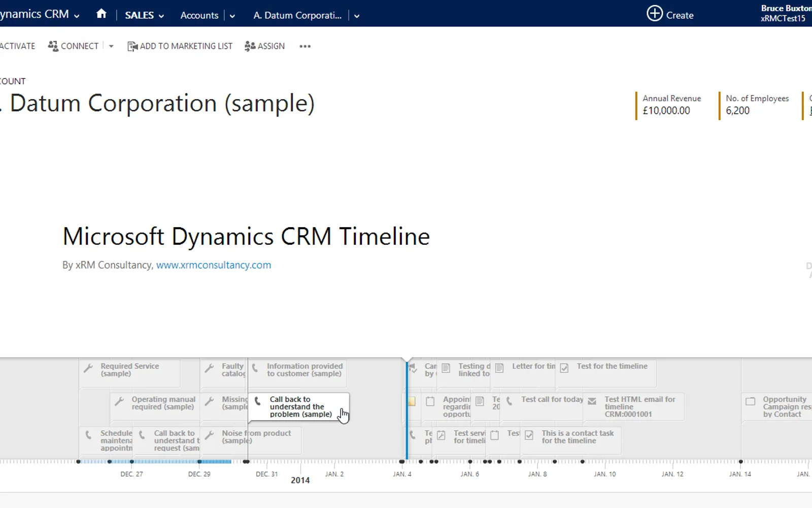The height and width of the screenshot is (508, 812).
Task: Open the Connect split-button arrow
Action: click(x=111, y=46)
